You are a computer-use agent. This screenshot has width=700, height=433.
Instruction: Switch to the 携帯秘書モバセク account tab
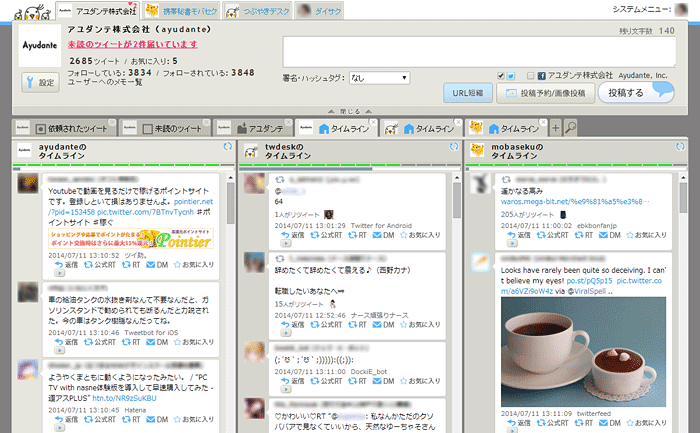coord(182,11)
